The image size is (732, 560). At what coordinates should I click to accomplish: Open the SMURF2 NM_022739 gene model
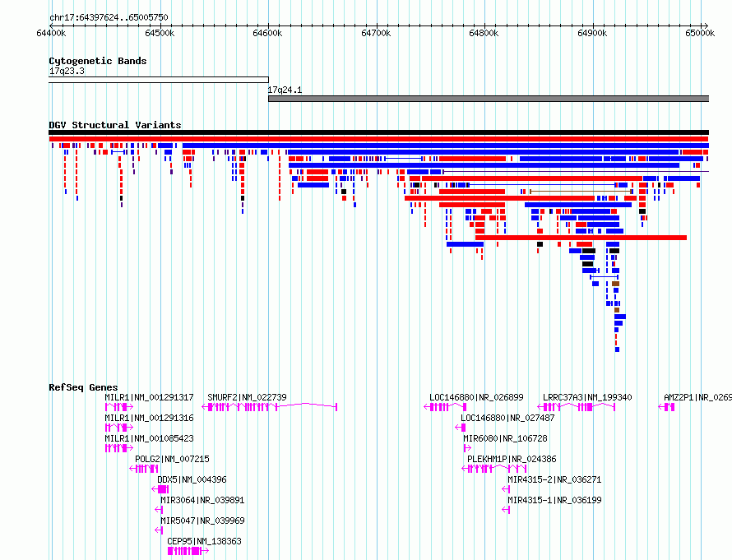[270, 407]
